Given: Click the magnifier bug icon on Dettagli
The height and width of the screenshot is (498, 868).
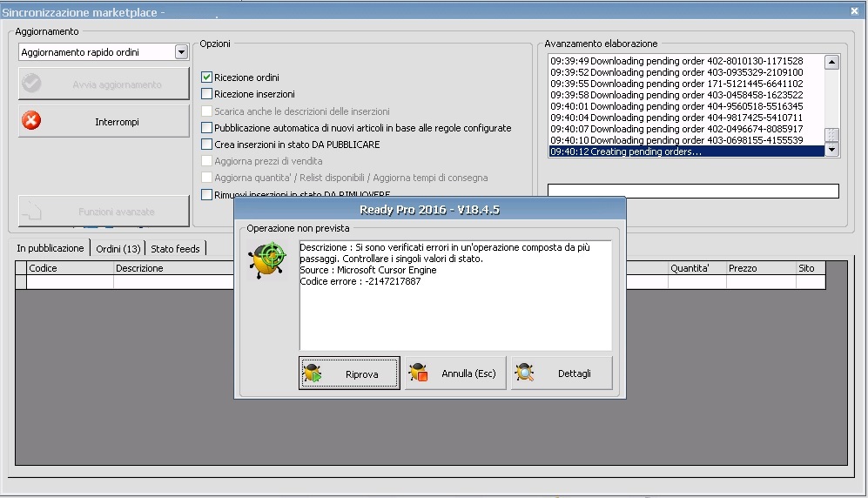Looking at the screenshot, I should pyautogui.click(x=524, y=373).
